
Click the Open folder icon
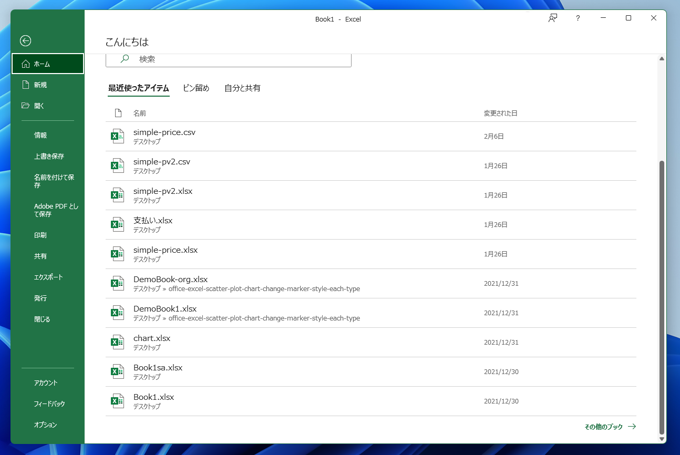click(x=26, y=105)
